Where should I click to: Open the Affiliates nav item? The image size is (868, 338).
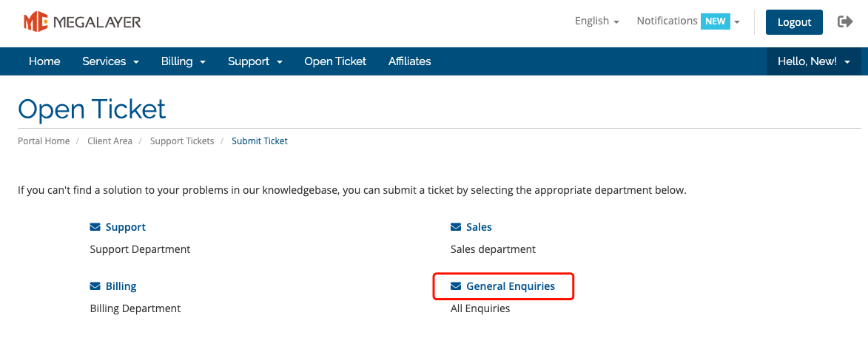[410, 61]
